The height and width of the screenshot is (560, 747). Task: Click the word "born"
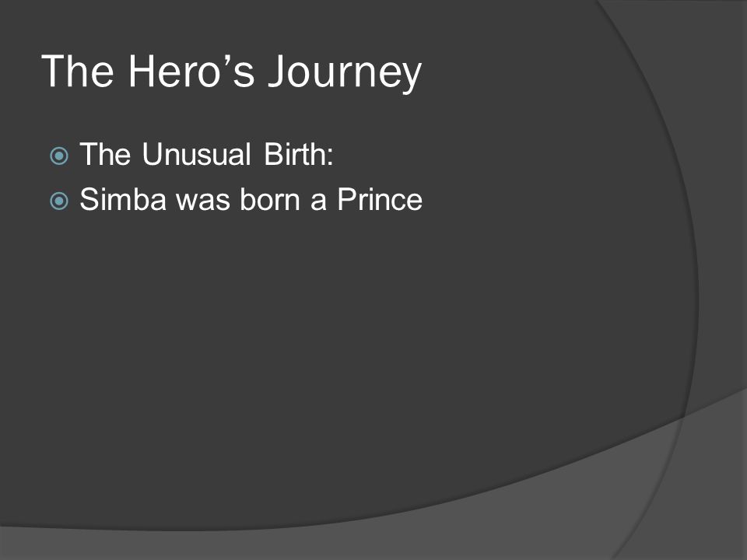point(270,199)
